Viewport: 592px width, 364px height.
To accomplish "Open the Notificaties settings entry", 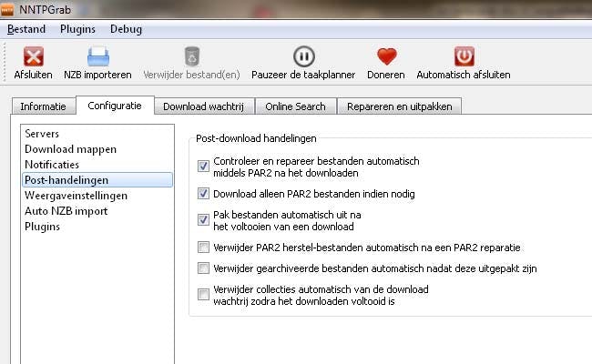I will pyautogui.click(x=97, y=165).
